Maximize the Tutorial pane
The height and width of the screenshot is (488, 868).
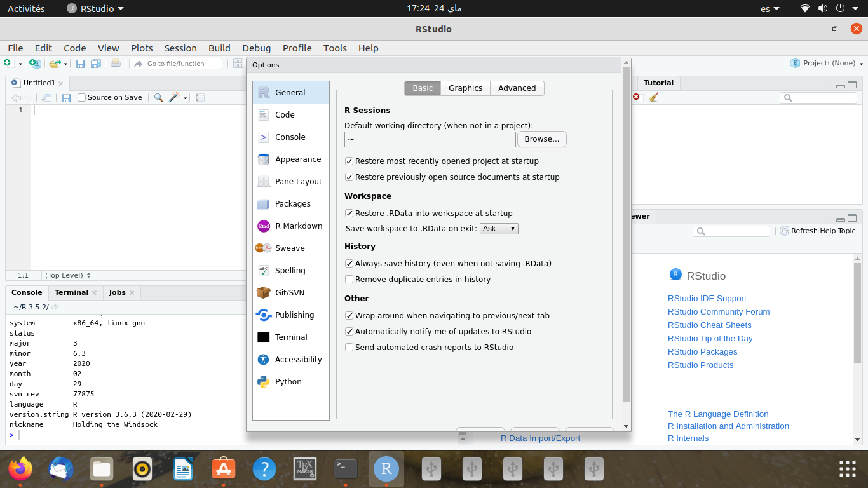[x=852, y=85]
